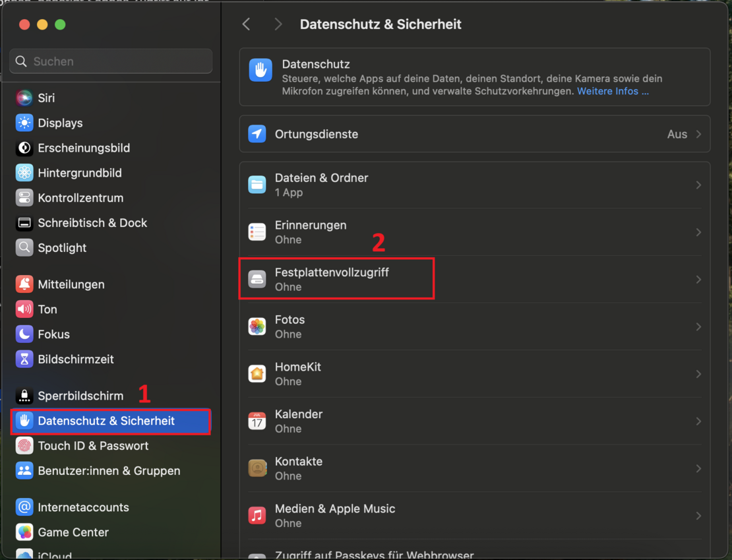Open the Weitere Infos link
This screenshot has width=732, height=560.
point(613,91)
